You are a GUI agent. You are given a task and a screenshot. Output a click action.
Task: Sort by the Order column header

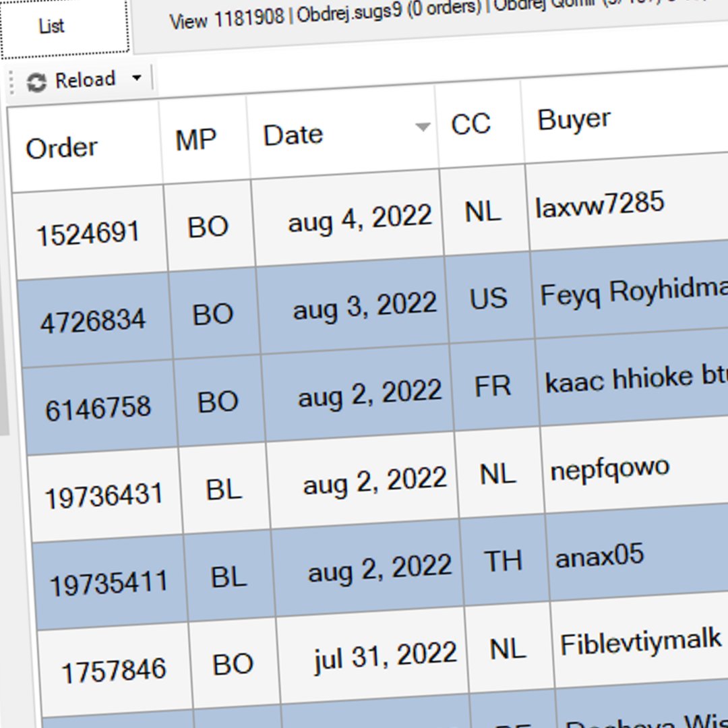(62, 148)
